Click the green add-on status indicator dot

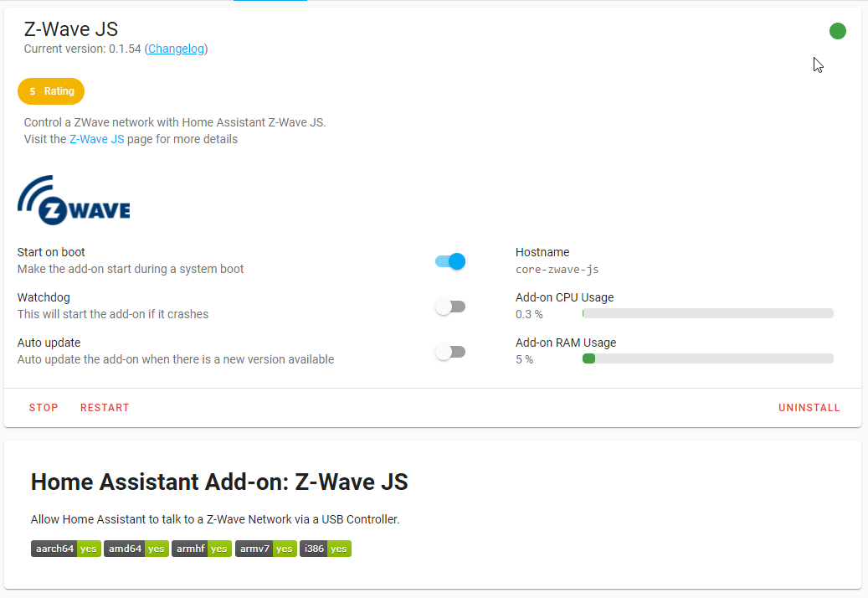click(838, 31)
